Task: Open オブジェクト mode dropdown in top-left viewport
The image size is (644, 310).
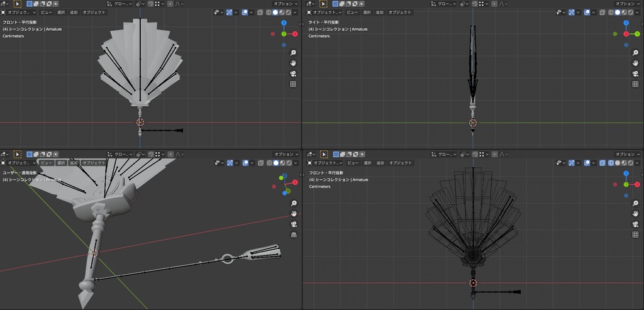Action: point(19,12)
